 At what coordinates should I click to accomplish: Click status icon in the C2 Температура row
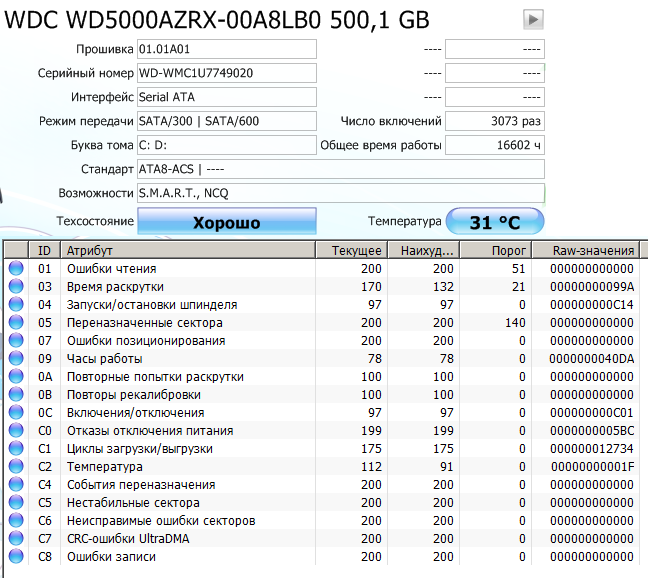click(16, 466)
